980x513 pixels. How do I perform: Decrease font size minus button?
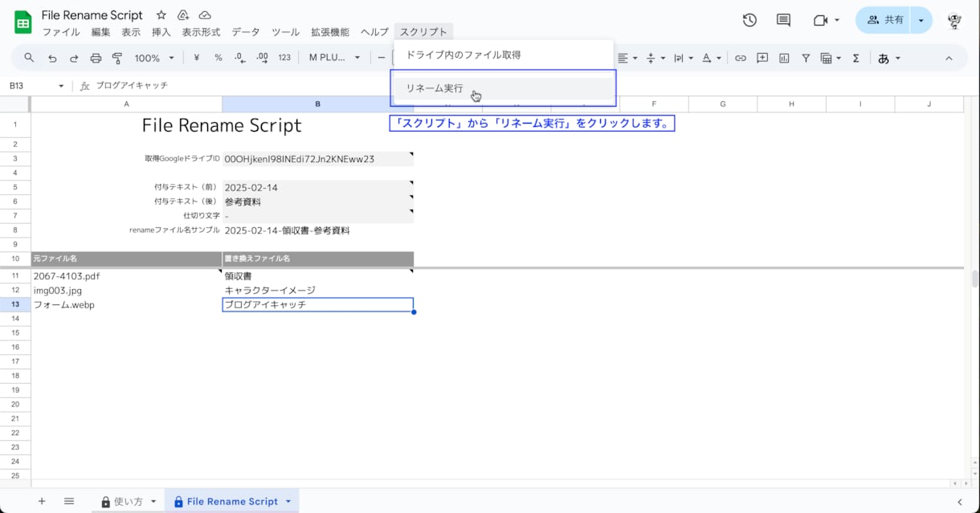pyautogui.click(x=382, y=58)
